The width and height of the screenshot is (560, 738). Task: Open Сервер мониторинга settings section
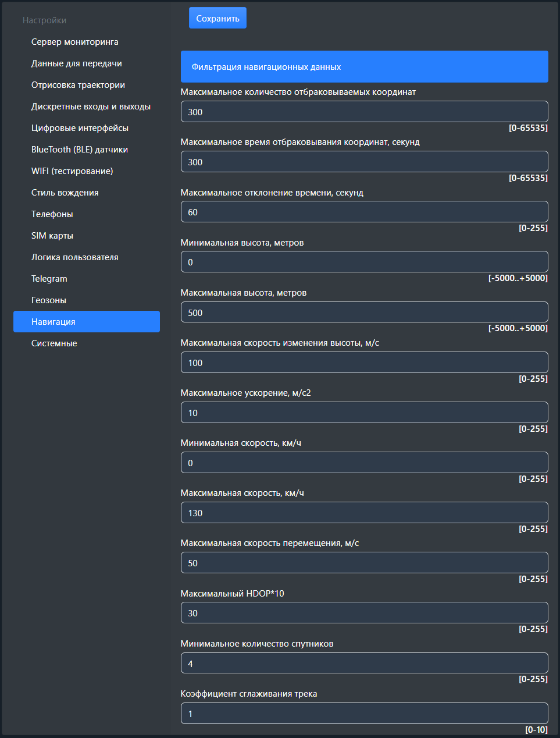(74, 42)
